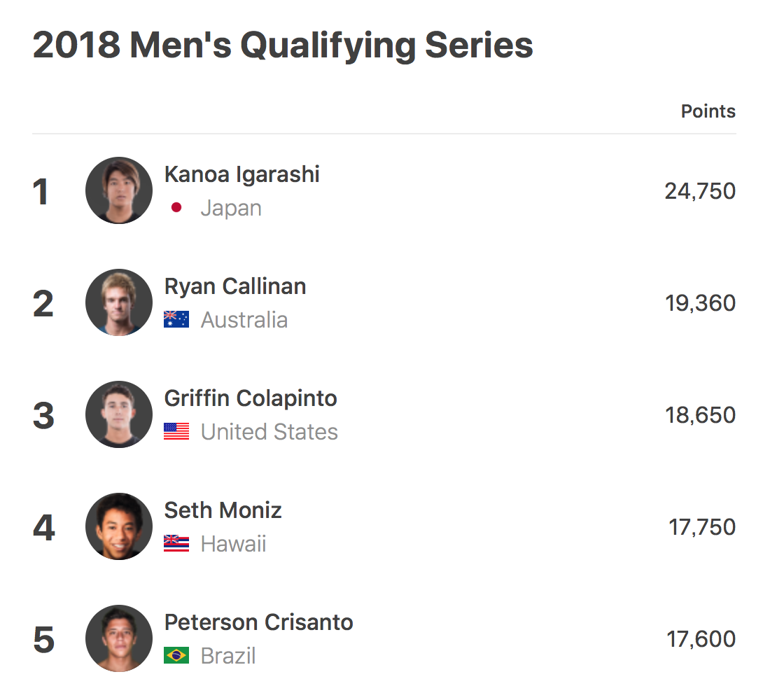Select the Seth Moniz name link
Screen dimensions: 784x700
pos(223,510)
